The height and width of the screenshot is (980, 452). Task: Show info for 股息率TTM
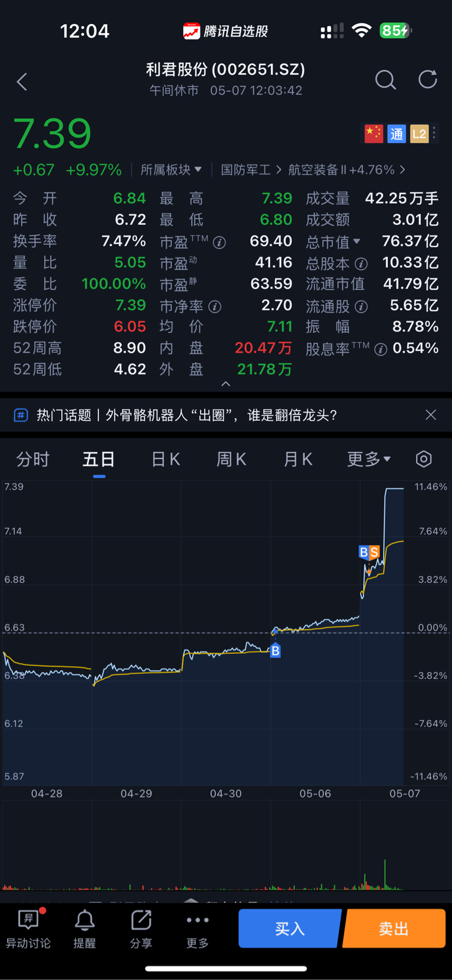[x=381, y=350]
